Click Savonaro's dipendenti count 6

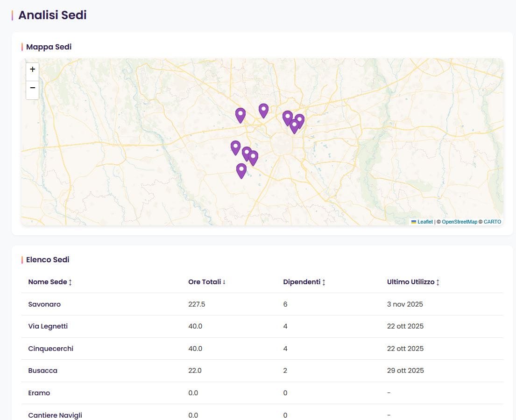coord(285,304)
